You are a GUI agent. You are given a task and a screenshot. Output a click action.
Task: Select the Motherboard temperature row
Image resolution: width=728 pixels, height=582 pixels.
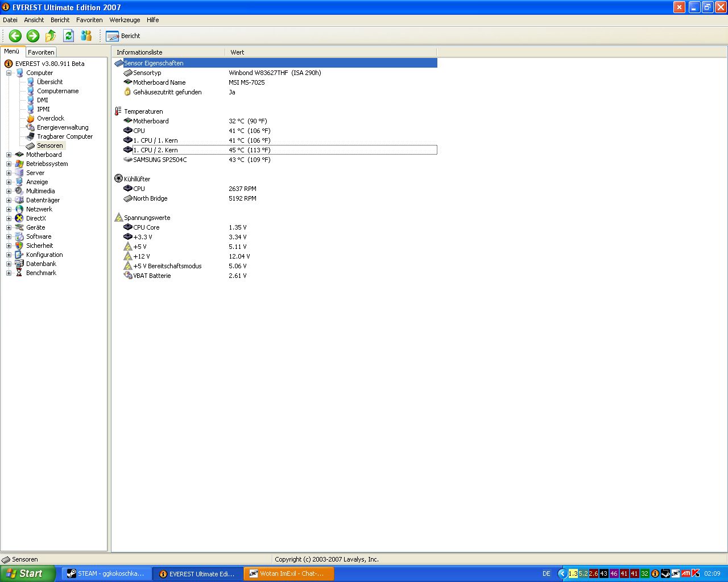click(x=275, y=121)
